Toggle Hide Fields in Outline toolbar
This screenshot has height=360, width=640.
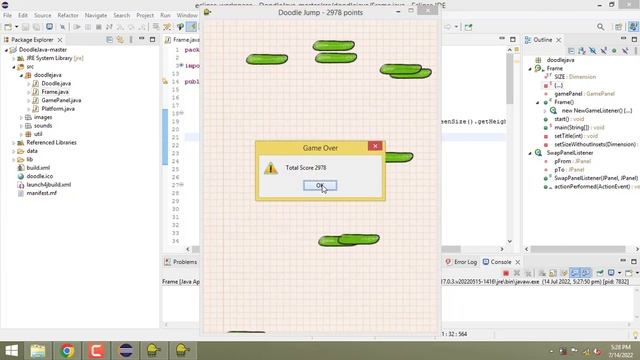593,51
